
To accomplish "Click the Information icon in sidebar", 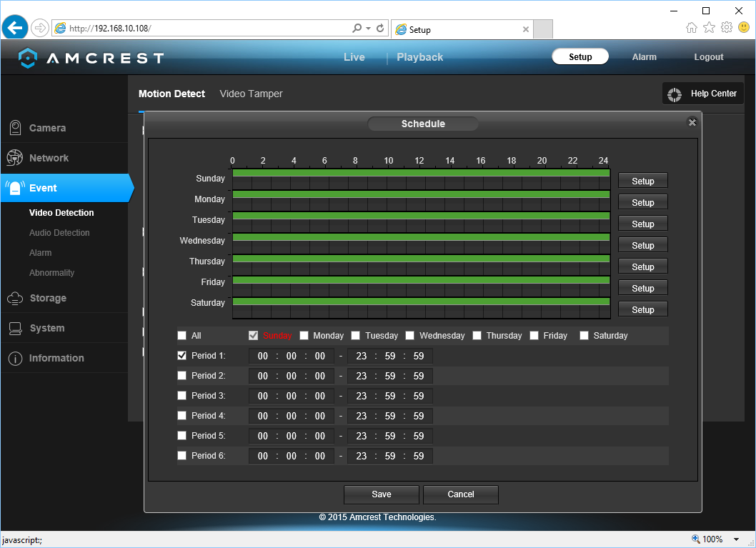I will pos(14,359).
